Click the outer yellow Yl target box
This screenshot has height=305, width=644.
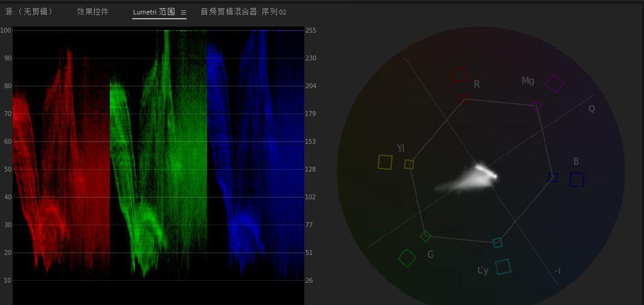(385, 162)
